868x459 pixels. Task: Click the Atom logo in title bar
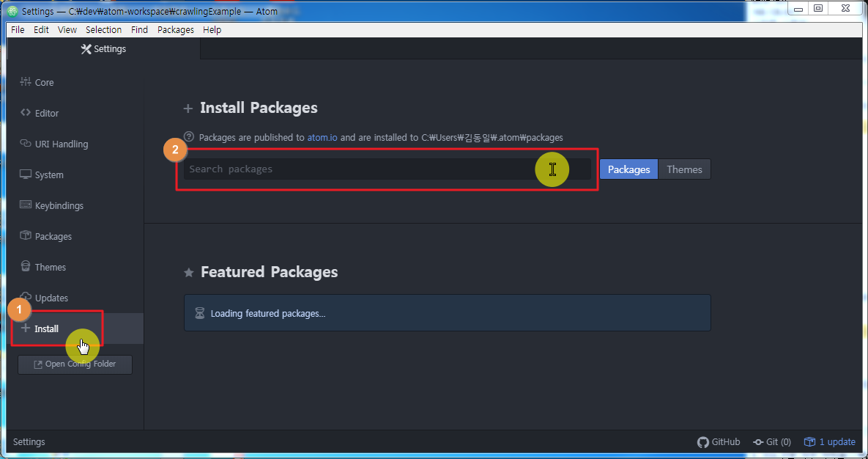[12, 11]
